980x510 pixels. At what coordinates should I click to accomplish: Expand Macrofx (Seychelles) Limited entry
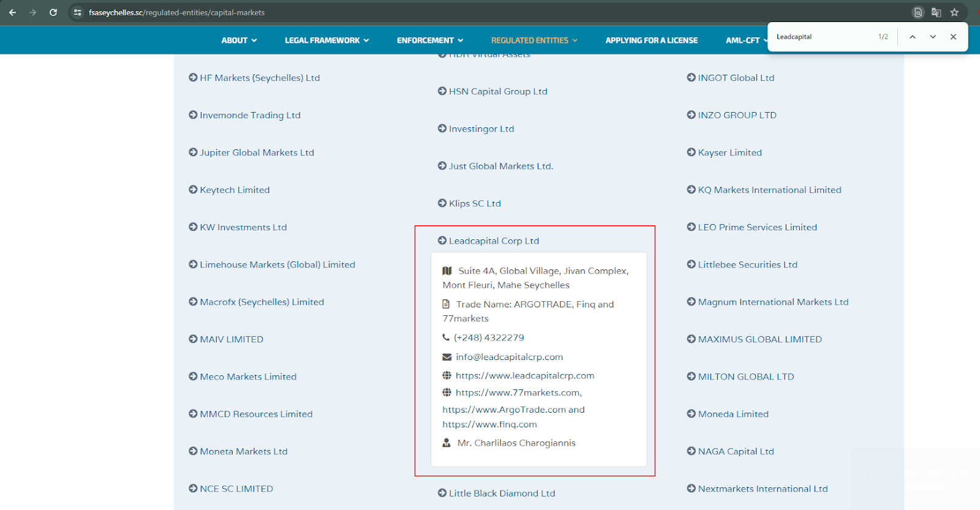tap(256, 302)
